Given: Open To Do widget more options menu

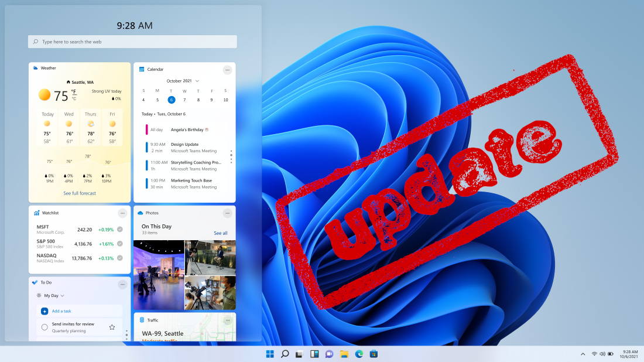Looking at the screenshot, I should pos(122,284).
